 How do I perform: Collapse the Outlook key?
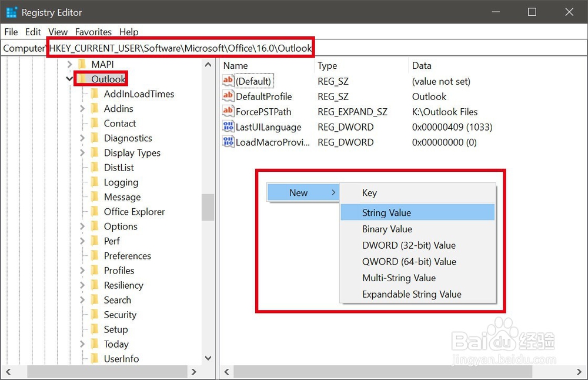[70, 79]
